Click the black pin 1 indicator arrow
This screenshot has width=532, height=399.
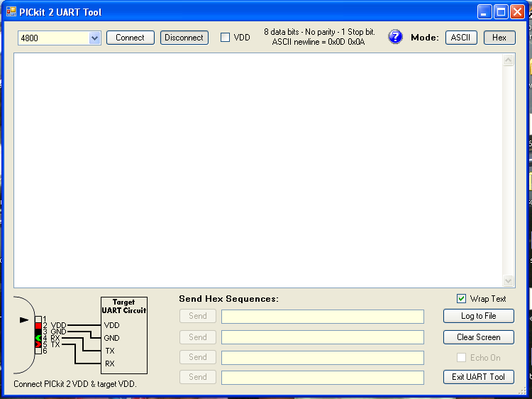(24, 320)
